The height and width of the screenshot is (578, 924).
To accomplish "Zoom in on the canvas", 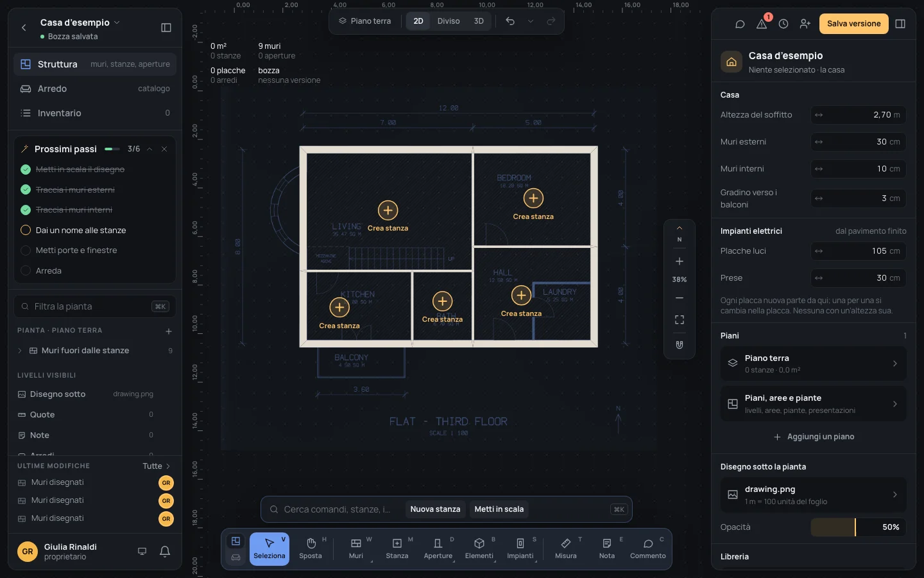I will pos(680,261).
